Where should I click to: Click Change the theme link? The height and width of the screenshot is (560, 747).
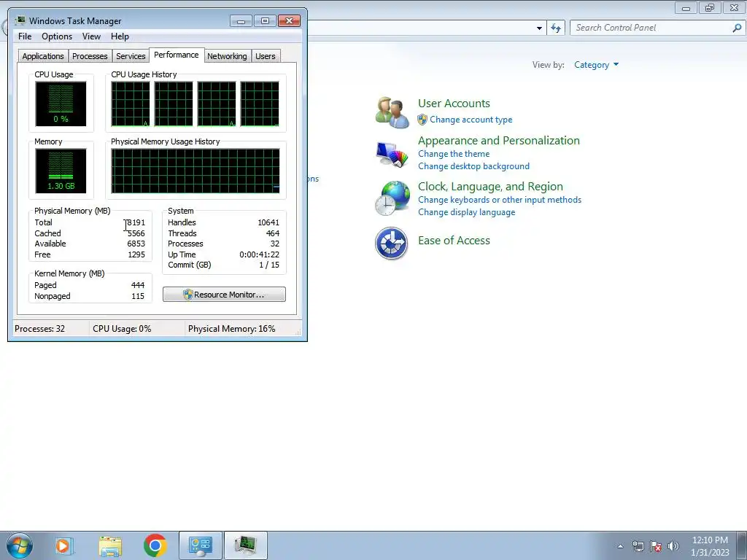point(454,154)
